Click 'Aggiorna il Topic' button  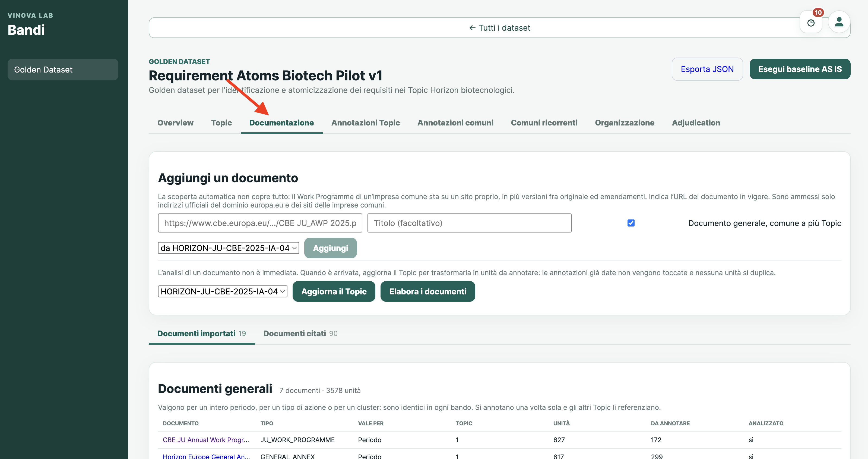pyautogui.click(x=334, y=291)
